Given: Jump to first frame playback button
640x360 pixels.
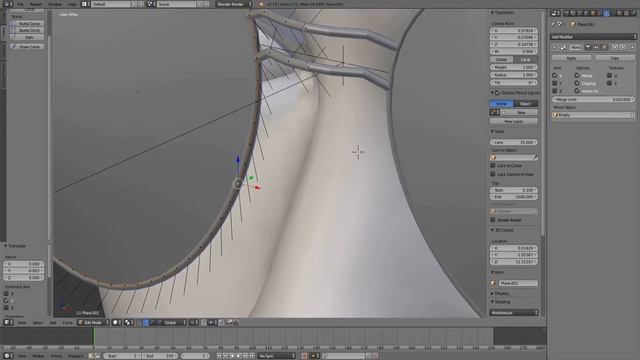Looking at the screenshot, I should [x=219, y=356].
